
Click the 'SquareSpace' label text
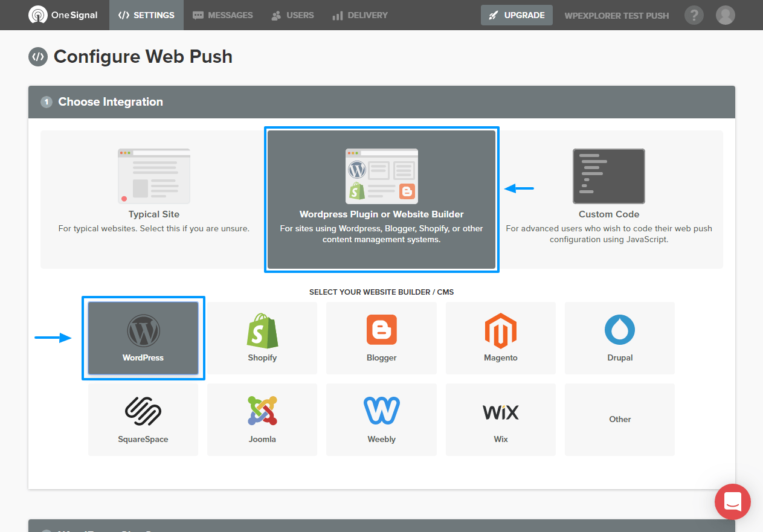click(143, 440)
